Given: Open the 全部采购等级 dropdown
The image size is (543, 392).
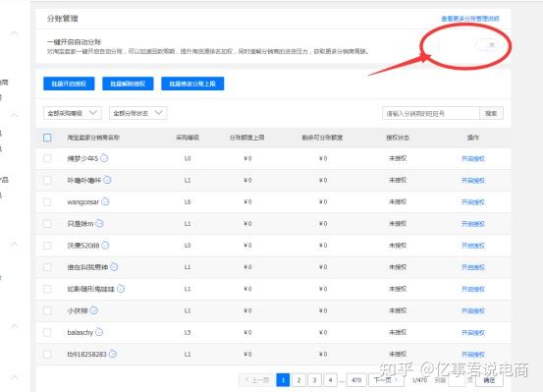Looking at the screenshot, I should pos(73,113).
